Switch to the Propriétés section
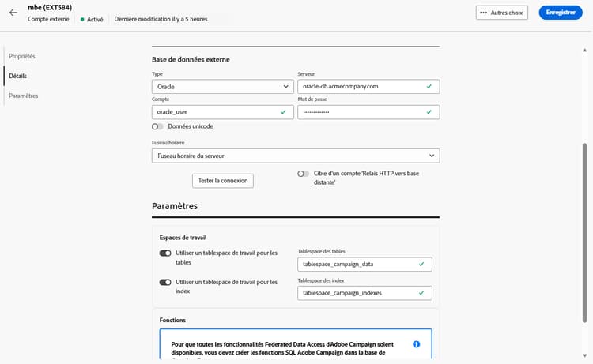This screenshot has height=364, width=593. 22,57
